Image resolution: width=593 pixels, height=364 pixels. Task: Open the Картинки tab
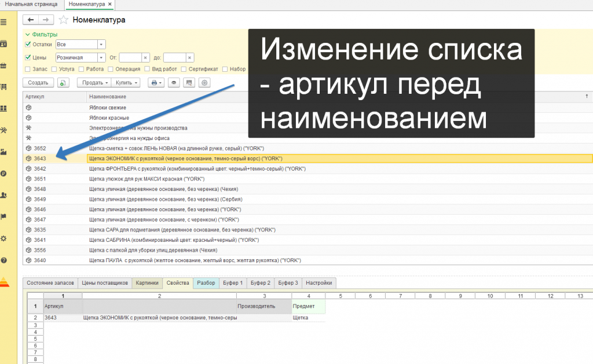tap(147, 283)
